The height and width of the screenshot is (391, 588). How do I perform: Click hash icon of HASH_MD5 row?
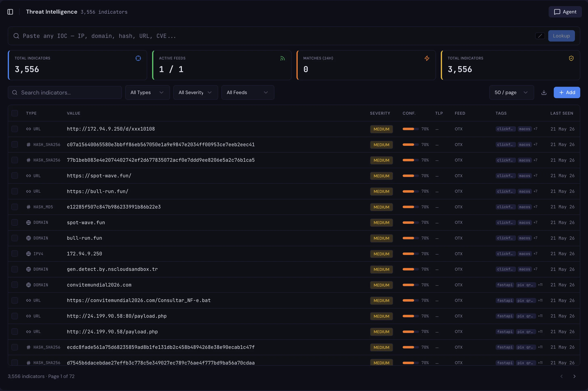pyautogui.click(x=29, y=207)
